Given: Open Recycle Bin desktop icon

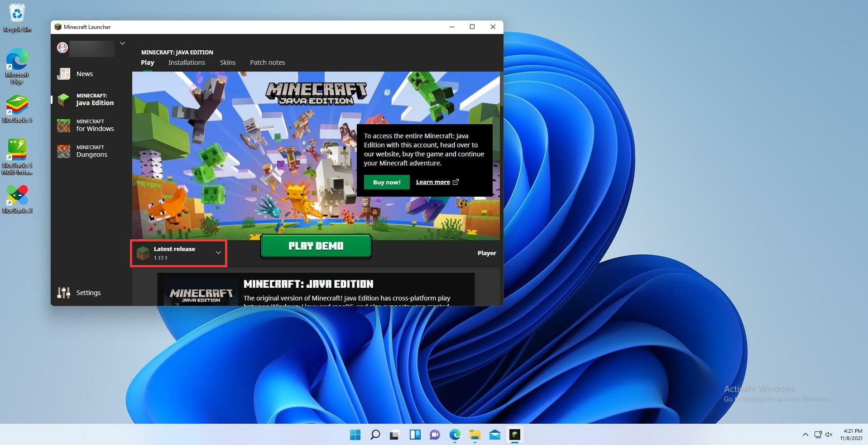Looking at the screenshot, I should coord(17,18).
